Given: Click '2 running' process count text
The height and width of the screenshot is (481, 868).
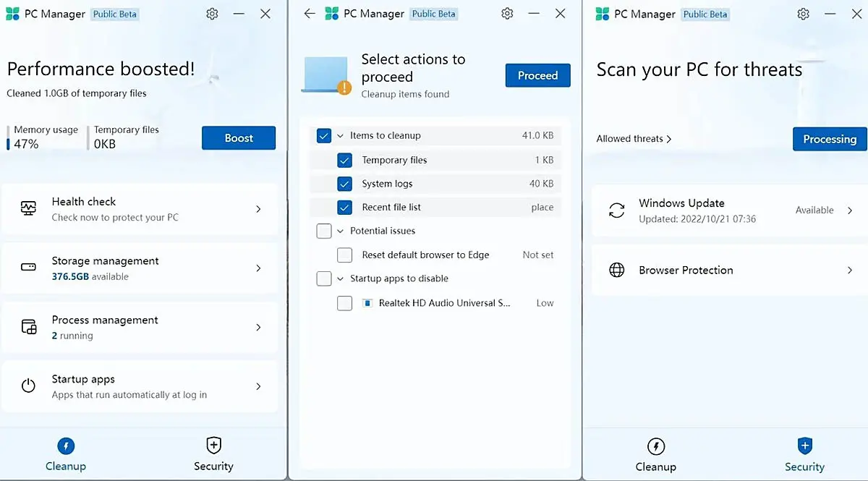Looking at the screenshot, I should pos(72,336).
